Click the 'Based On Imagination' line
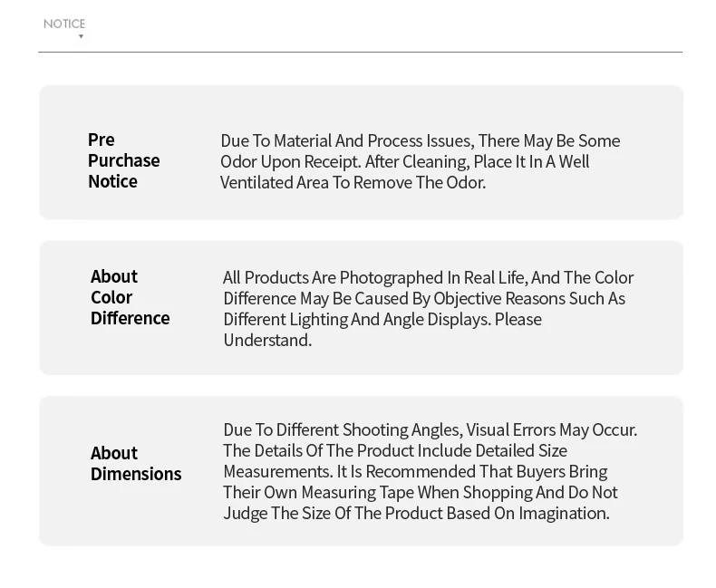This screenshot has height=588, width=716. click(416, 513)
